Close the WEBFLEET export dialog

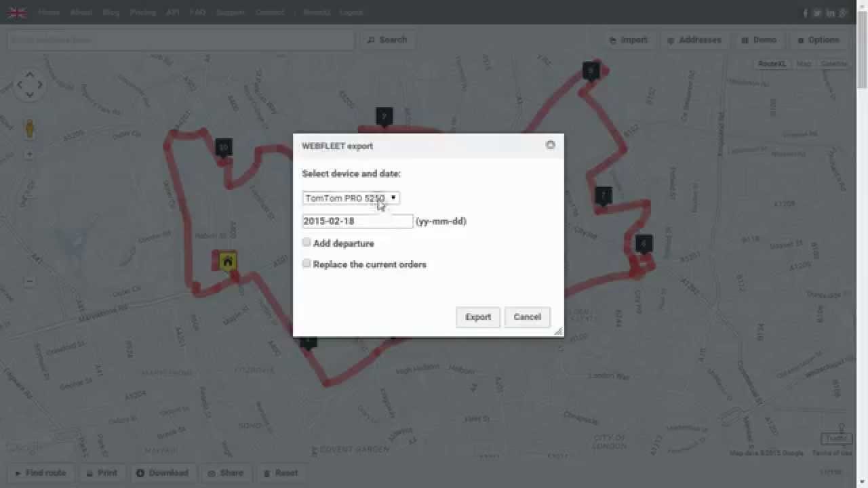(550, 144)
